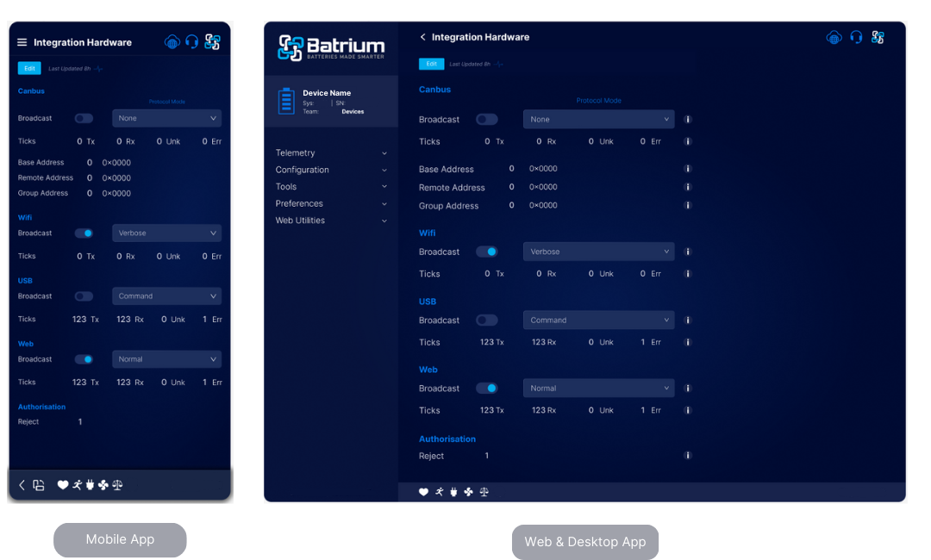Click info icon for desktop Web Broadcast row
Screen dimensions: 931x560
688,388
